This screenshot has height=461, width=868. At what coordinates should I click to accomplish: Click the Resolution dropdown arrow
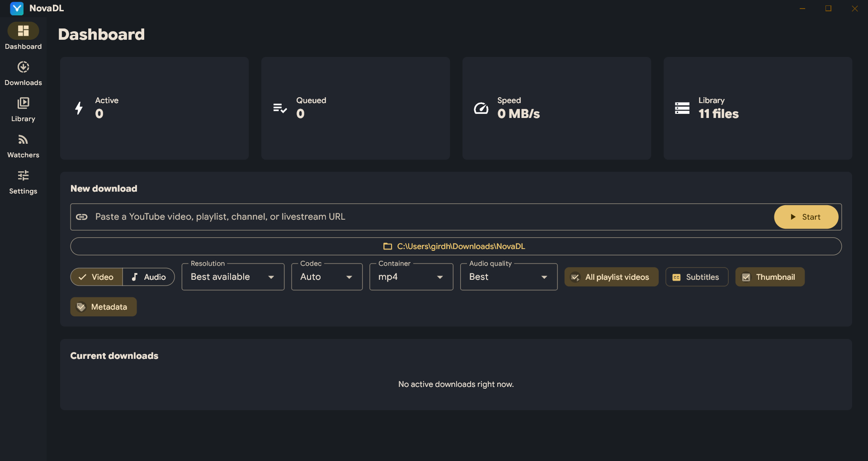click(x=271, y=277)
